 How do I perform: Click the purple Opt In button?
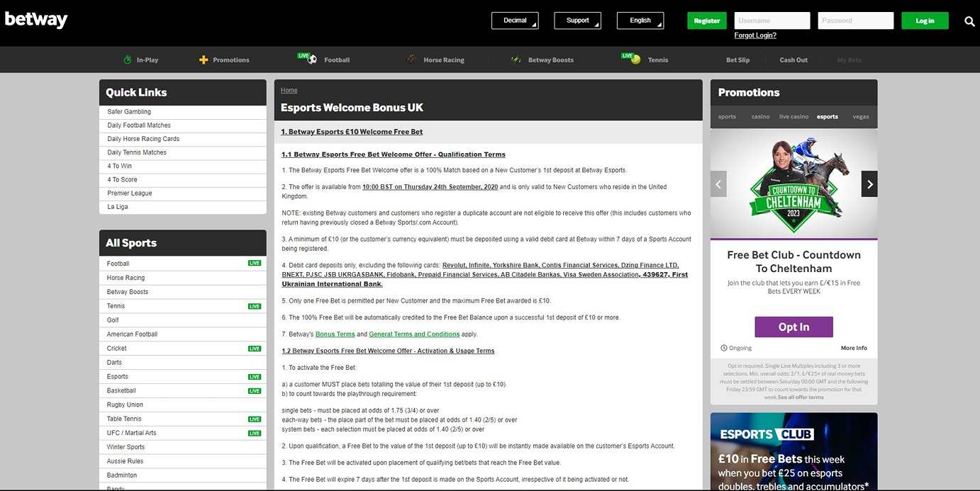click(794, 327)
